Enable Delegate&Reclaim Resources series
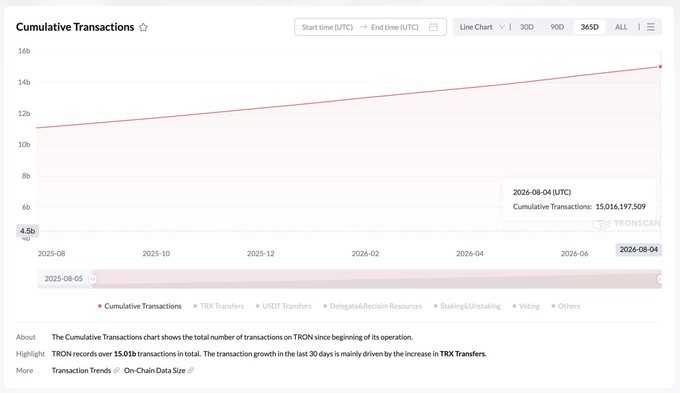Viewport: 680px width, 393px height. 373,306
